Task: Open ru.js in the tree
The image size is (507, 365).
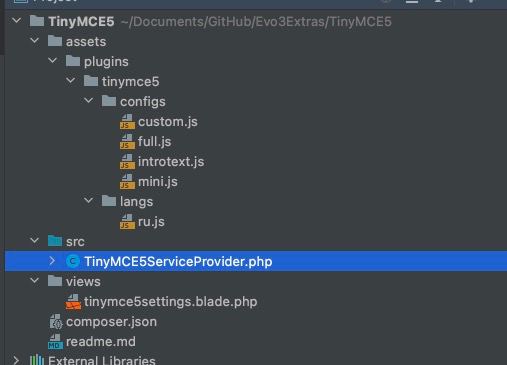Action: point(151,222)
